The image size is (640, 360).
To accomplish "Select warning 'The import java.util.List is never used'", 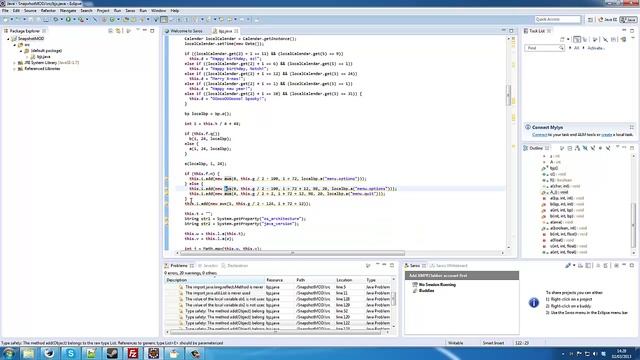I will point(218,293).
